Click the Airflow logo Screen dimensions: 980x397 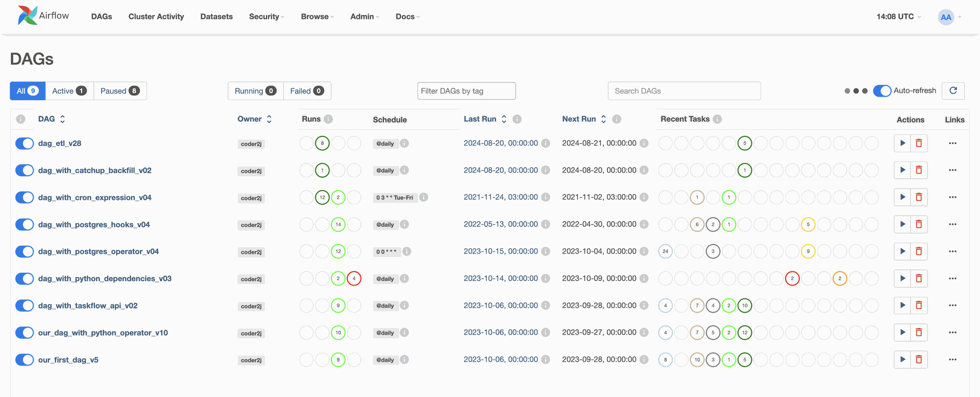pyautogui.click(x=43, y=16)
